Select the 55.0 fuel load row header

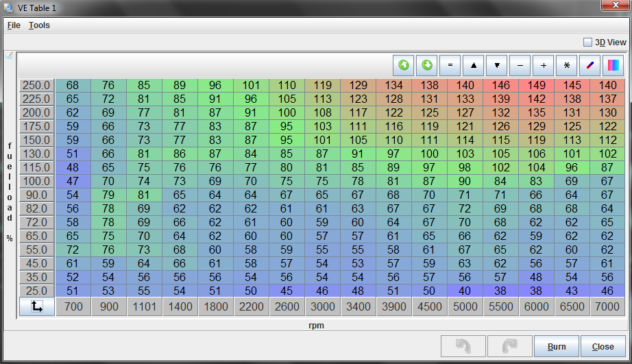(37, 250)
